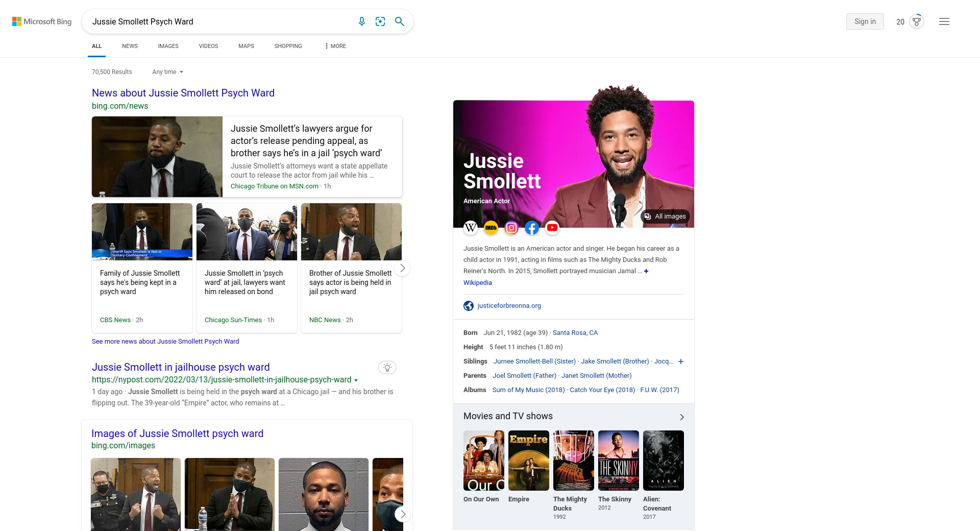
Task: Open Jake Smollett (Brother) link
Action: [615, 361]
